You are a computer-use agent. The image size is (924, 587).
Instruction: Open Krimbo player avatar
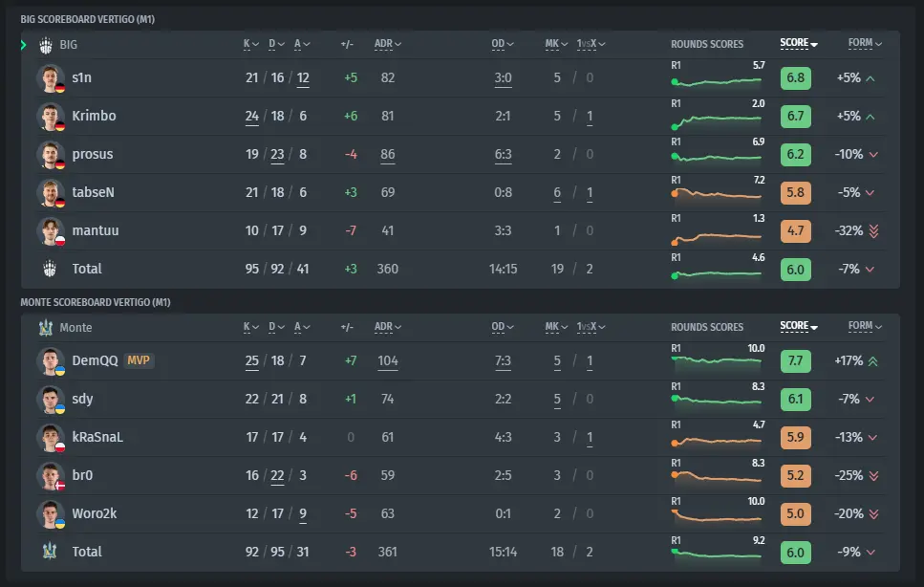point(51,116)
